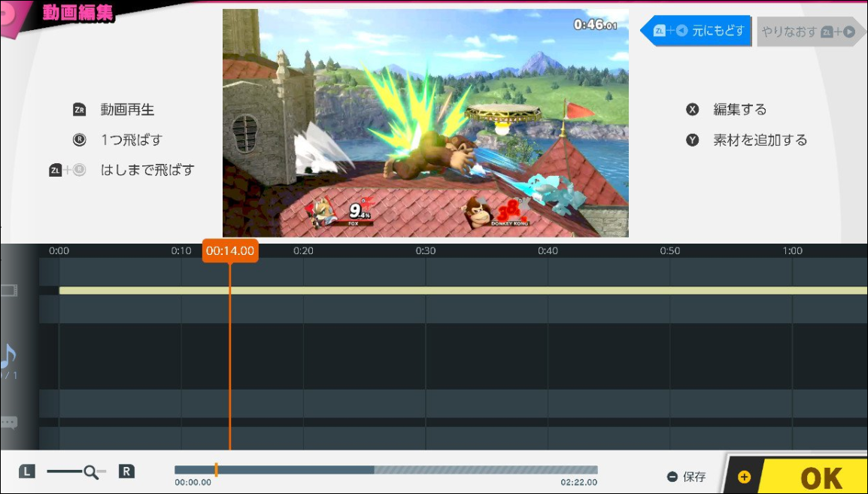This screenshot has width=868, height=494.
Task: Click the 元にもどす undo button
Action: point(695,31)
